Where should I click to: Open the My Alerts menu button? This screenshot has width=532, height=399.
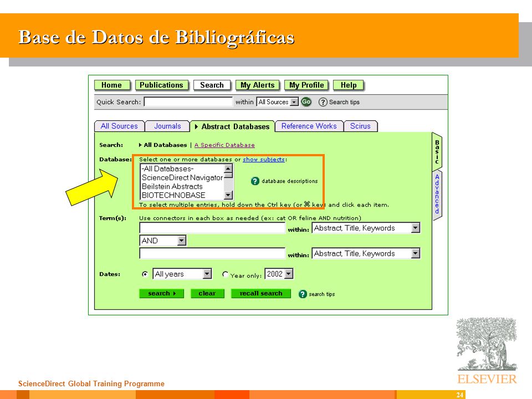click(x=257, y=85)
